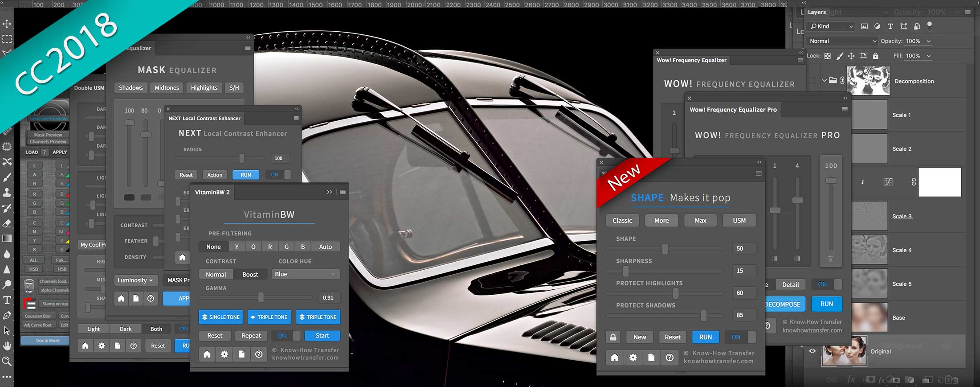Select the Clone Stamp tool
This screenshot has width=980, height=387.
7,193
